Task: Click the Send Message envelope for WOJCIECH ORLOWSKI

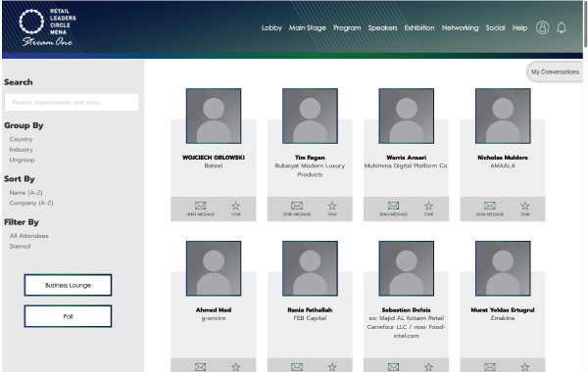Action: pos(200,206)
